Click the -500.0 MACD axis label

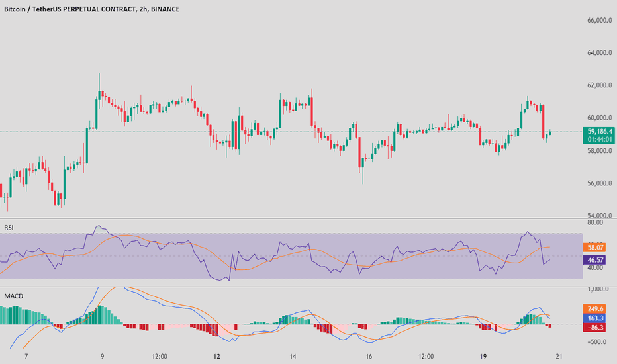click(x=598, y=341)
